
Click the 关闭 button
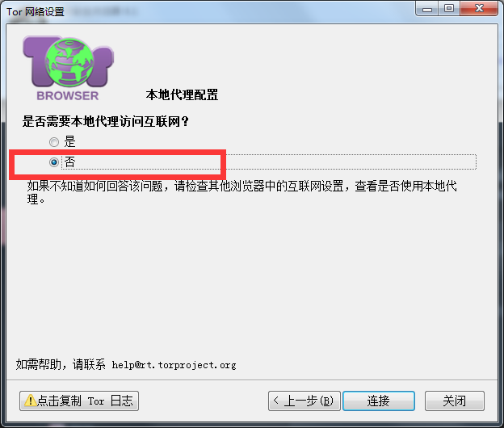click(455, 401)
